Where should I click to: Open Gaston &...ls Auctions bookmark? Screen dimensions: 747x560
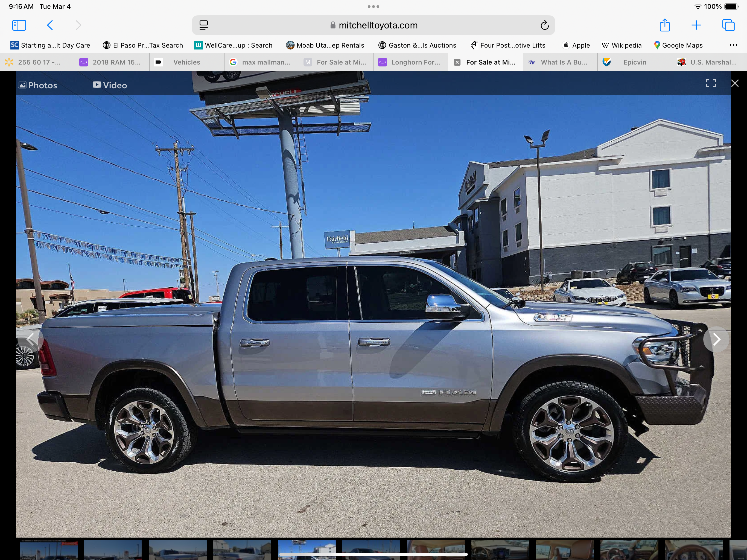pyautogui.click(x=418, y=45)
